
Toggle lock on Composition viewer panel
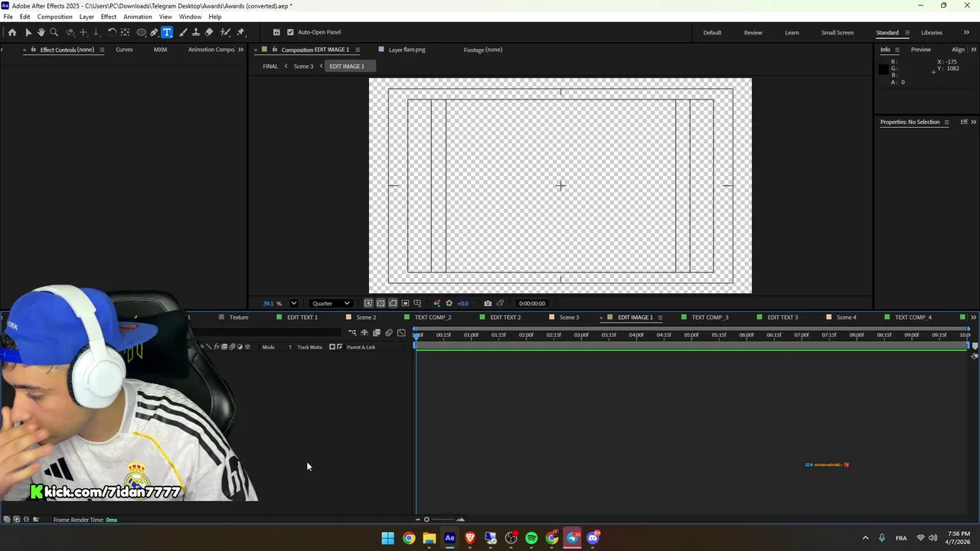274,50
